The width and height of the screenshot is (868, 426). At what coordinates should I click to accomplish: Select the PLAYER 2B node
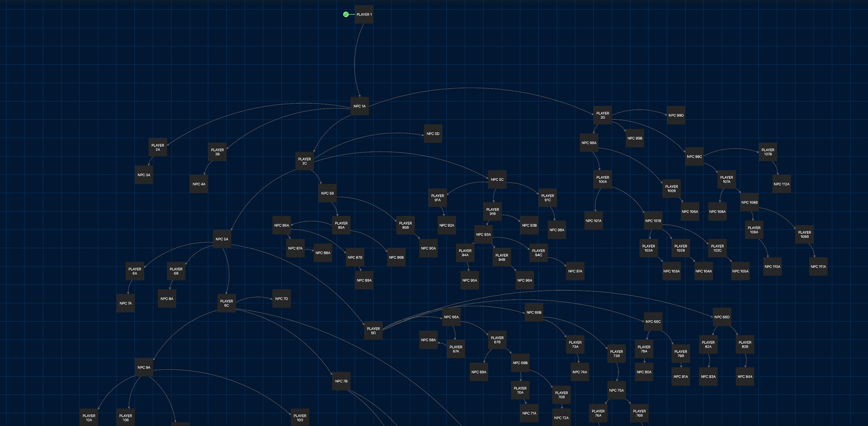tap(217, 152)
